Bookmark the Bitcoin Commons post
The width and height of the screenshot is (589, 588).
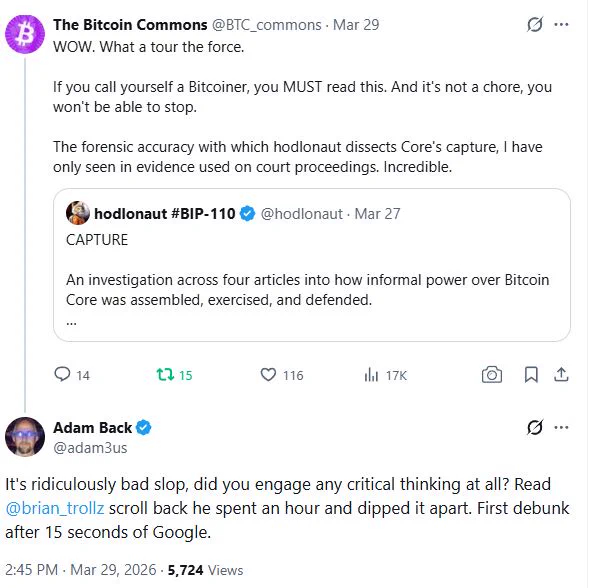(531, 375)
